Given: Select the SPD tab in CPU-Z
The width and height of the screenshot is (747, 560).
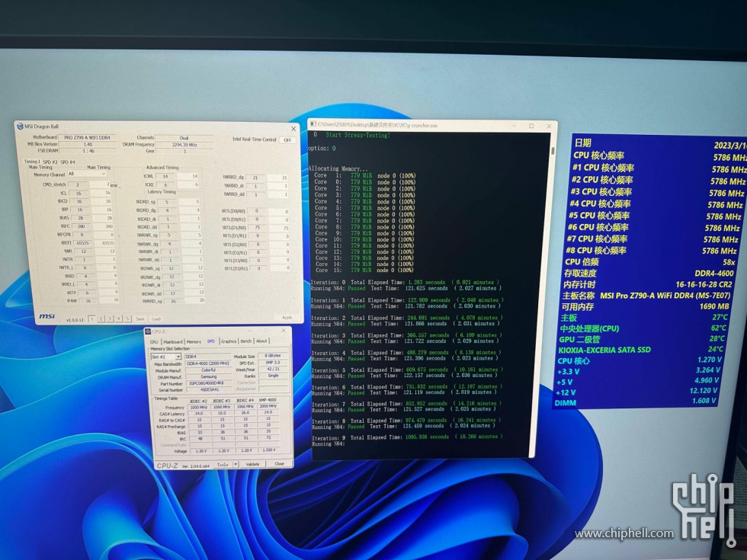Looking at the screenshot, I should point(210,341).
